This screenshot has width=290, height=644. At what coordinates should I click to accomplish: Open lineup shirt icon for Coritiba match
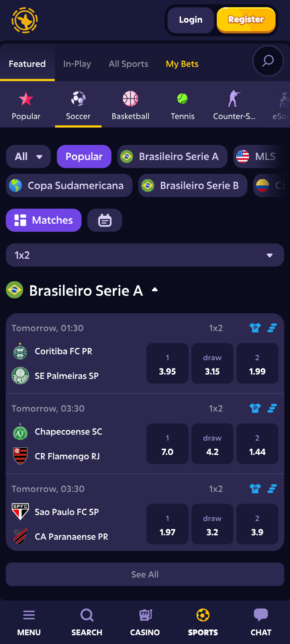pyautogui.click(x=255, y=328)
